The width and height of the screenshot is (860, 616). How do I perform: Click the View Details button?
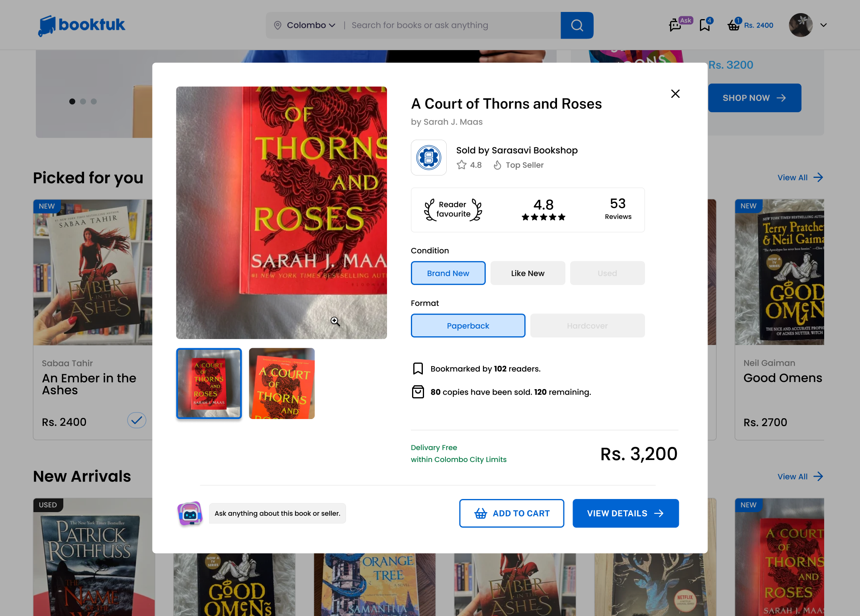click(625, 513)
